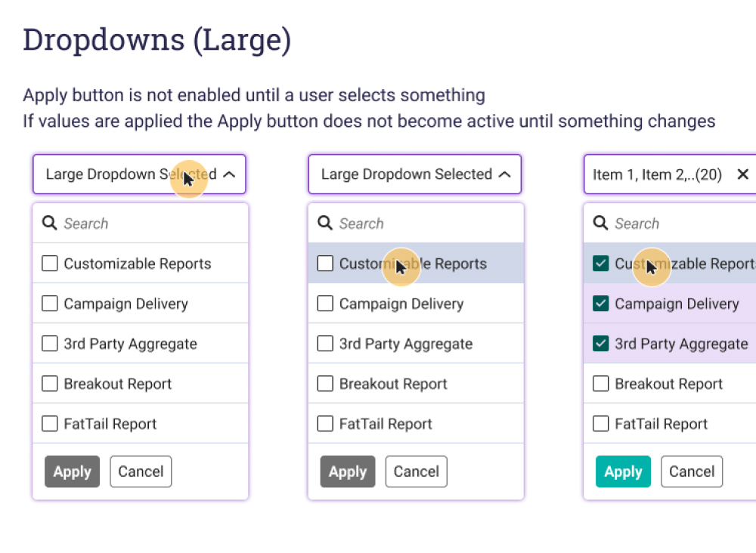The image size is (756, 553).
Task: Choose Breakout Report item in the middle list
Action: [x=393, y=384]
